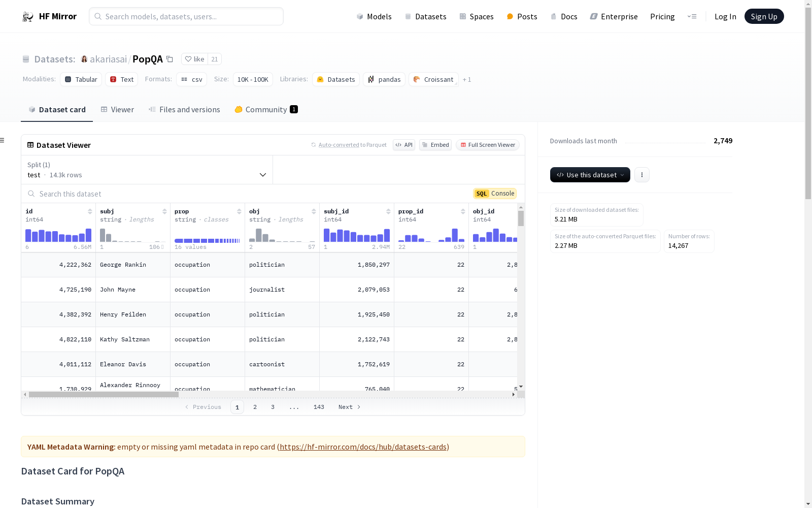Image resolution: width=812 pixels, height=508 pixels.
Task: Click the Embed button
Action: (435, 145)
